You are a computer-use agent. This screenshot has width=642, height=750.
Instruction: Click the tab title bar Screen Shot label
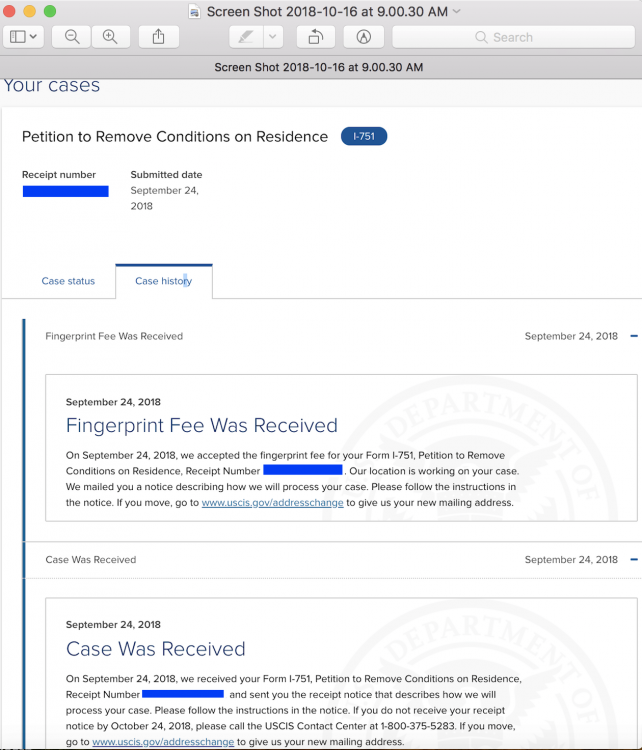coord(319,67)
